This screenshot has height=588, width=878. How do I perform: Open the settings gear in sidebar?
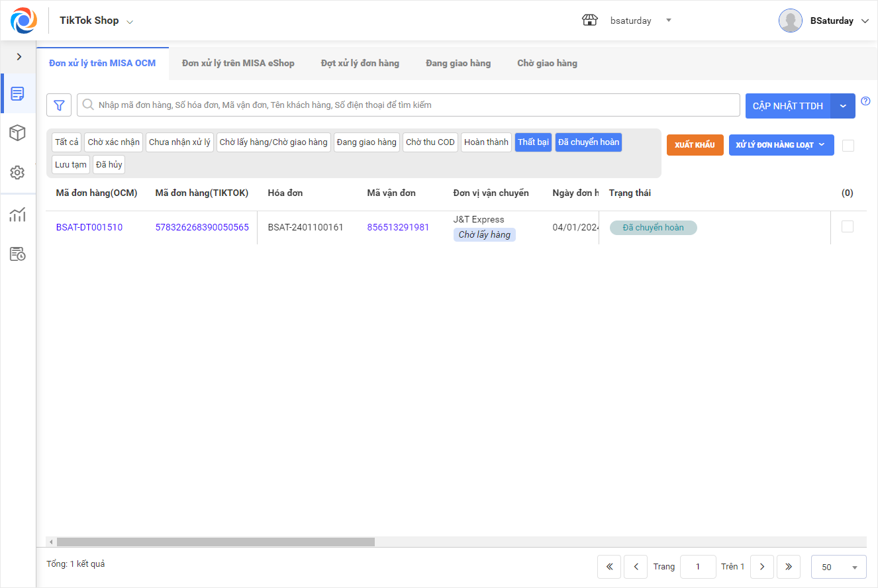click(18, 173)
